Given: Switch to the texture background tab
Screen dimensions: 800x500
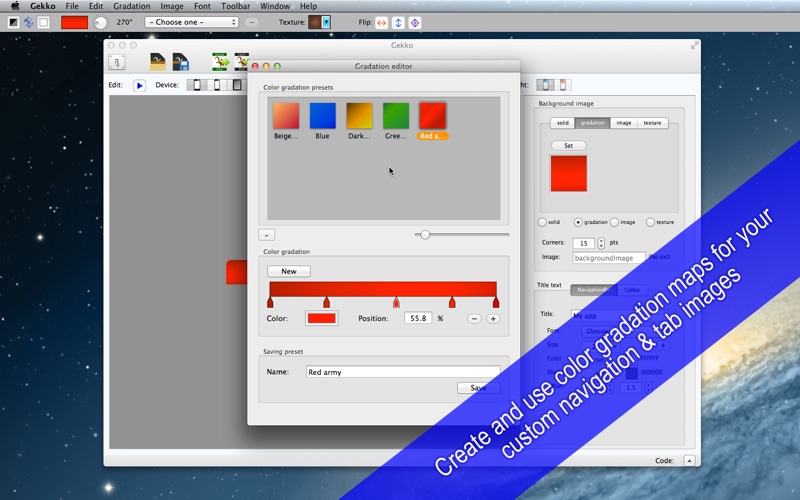Looking at the screenshot, I should pyautogui.click(x=653, y=123).
